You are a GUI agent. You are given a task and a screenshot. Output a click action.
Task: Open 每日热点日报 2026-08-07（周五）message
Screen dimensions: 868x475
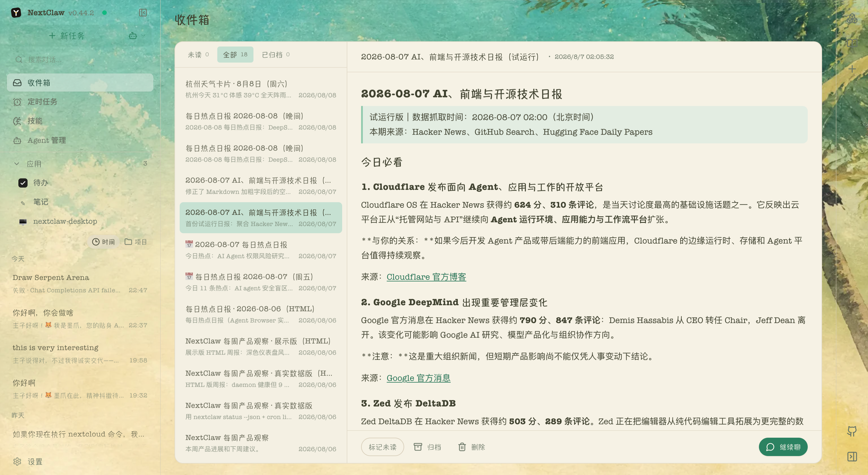pyautogui.click(x=261, y=282)
